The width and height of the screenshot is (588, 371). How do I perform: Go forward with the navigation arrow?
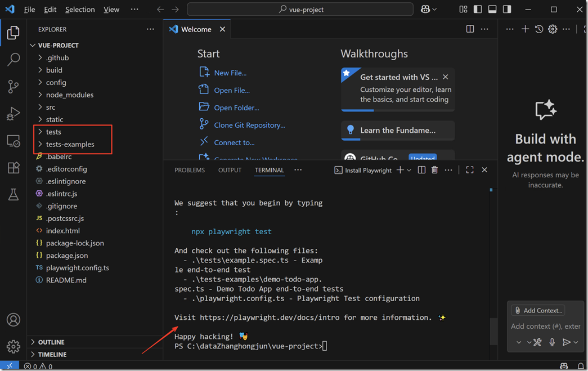click(x=175, y=10)
